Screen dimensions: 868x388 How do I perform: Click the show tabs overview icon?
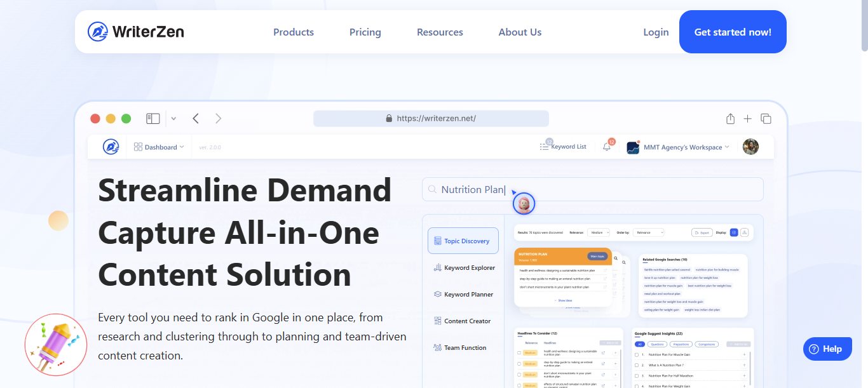tap(766, 119)
